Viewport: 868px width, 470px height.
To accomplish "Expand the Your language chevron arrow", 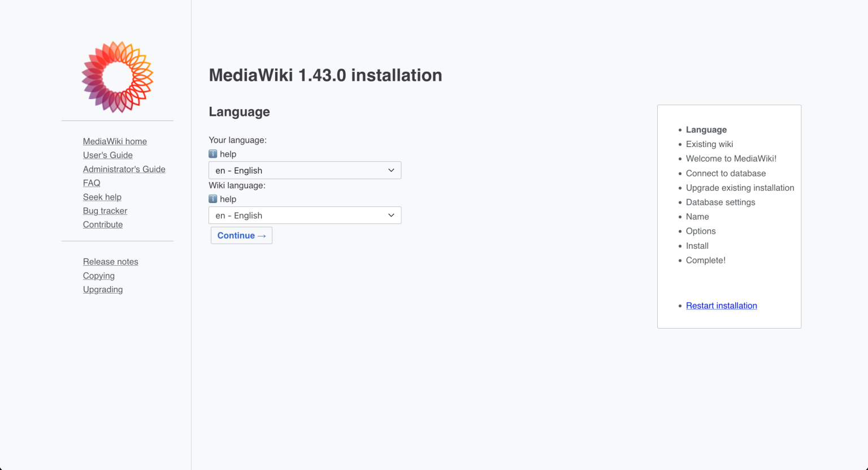I will [x=390, y=170].
